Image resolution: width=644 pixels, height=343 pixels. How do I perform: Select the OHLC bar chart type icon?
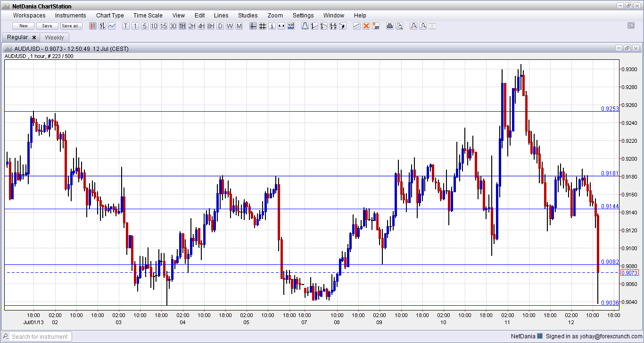point(102,26)
